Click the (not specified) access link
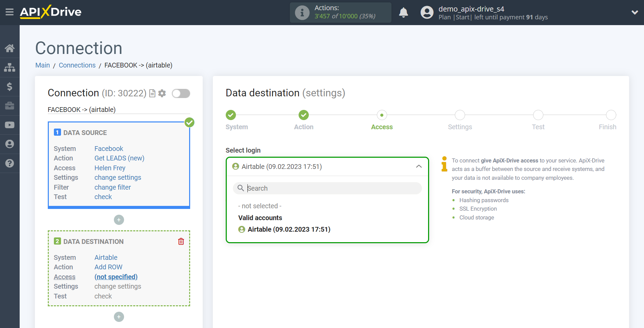 click(x=116, y=277)
